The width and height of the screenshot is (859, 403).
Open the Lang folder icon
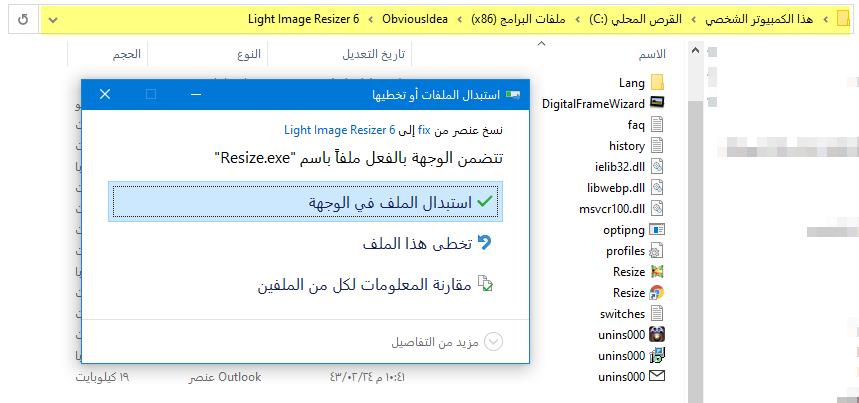pos(657,83)
